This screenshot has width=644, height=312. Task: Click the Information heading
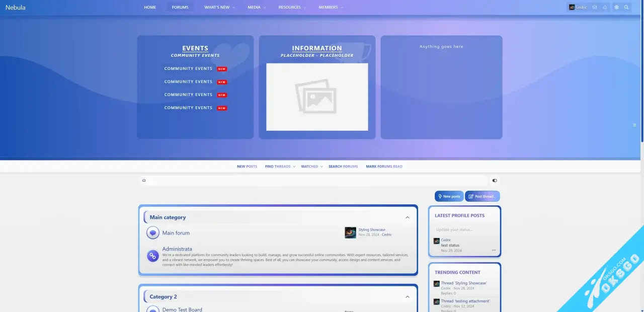point(317,48)
